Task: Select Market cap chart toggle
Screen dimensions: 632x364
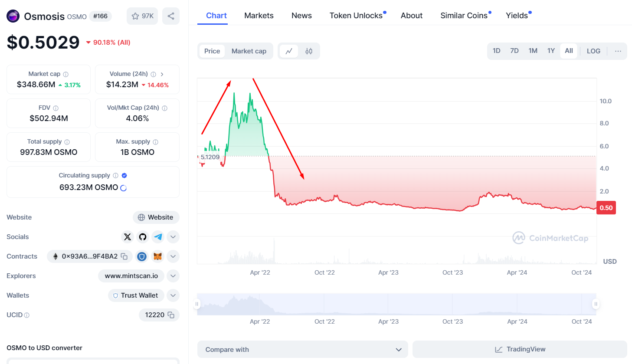Action: (x=249, y=51)
